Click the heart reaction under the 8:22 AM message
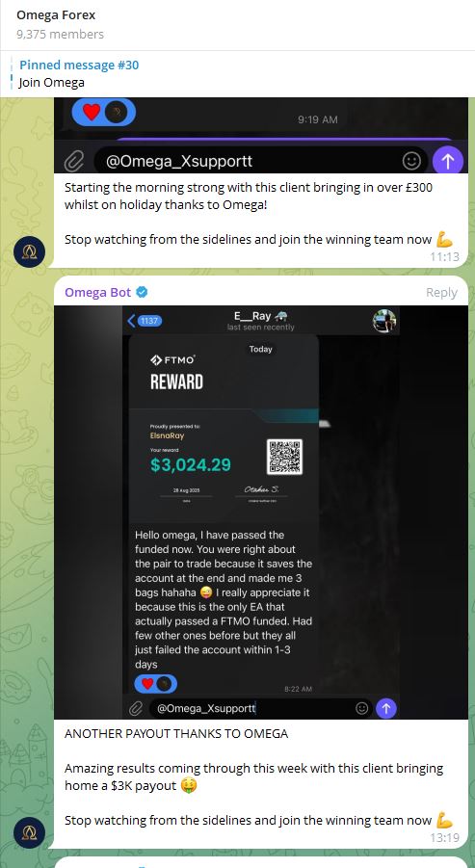 coord(147,684)
